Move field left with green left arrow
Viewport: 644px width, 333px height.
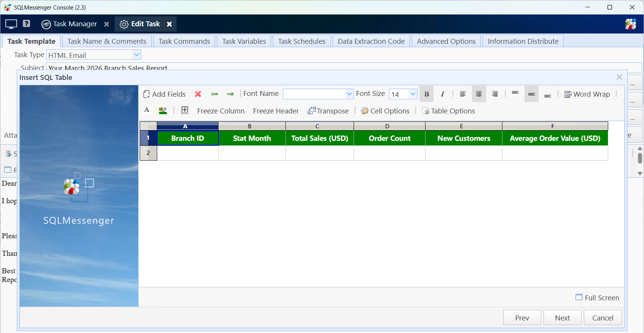tap(214, 94)
